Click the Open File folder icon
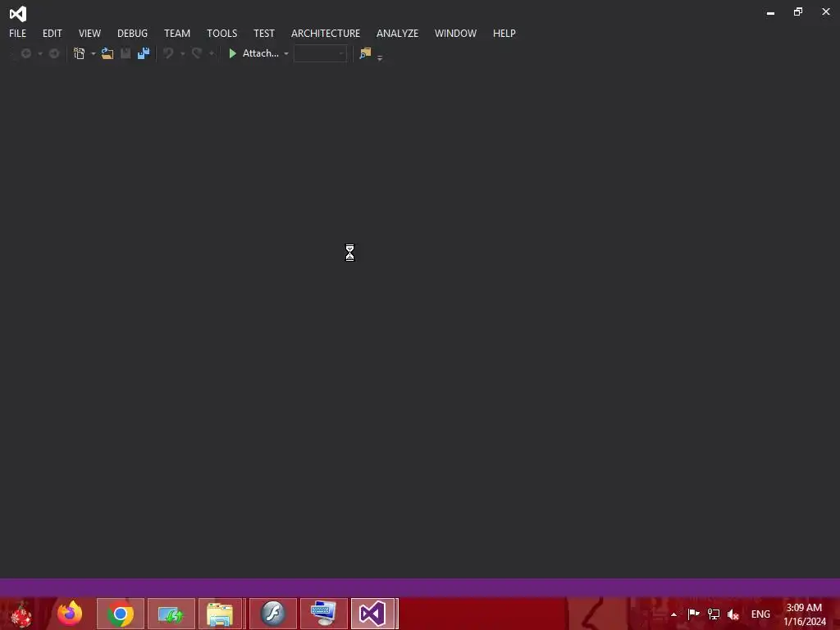 (107, 53)
